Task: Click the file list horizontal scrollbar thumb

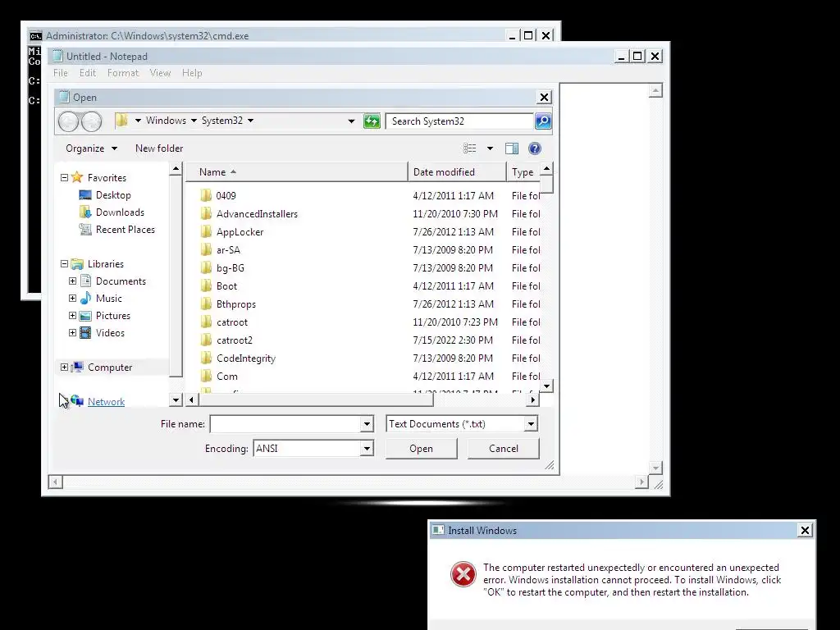Action: point(316,399)
